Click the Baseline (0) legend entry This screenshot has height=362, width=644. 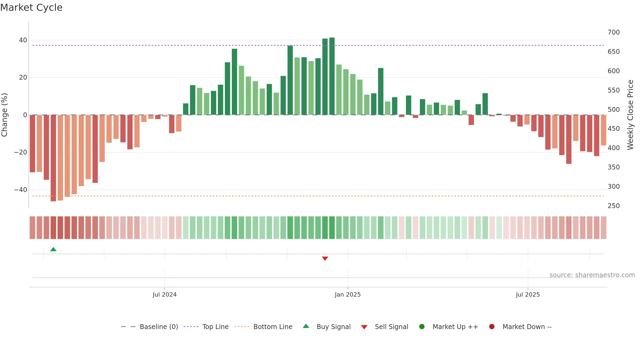pyautogui.click(x=149, y=327)
